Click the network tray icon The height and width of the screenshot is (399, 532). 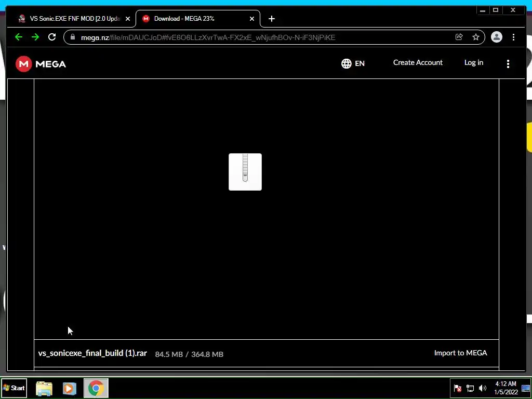pos(470,388)
